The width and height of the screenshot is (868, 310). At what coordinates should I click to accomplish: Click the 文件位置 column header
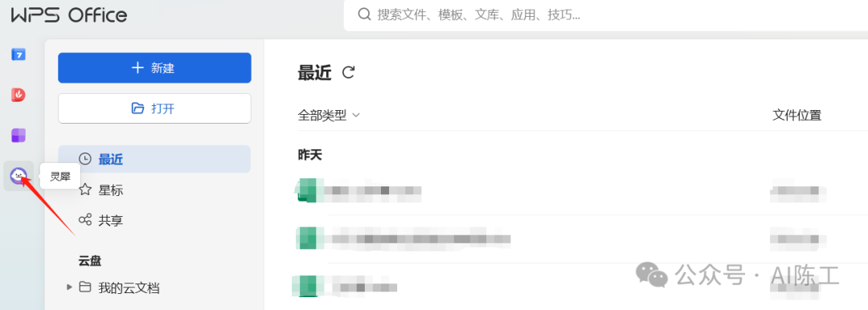pos(796,115)
